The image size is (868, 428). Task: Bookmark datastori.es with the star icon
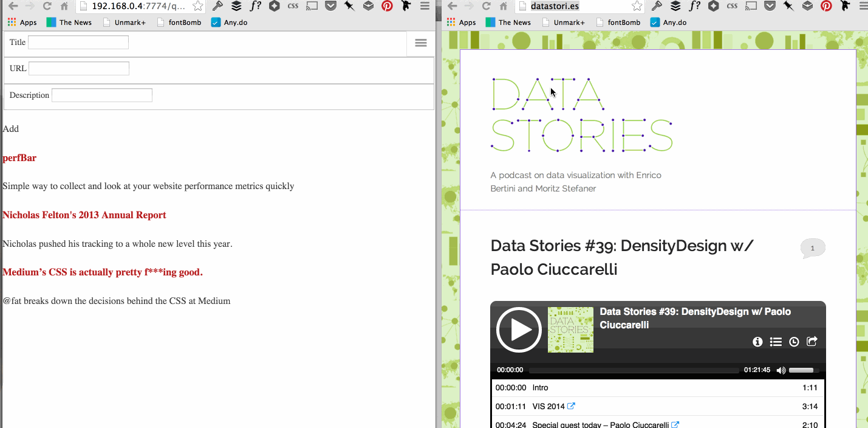coord(637,7)
